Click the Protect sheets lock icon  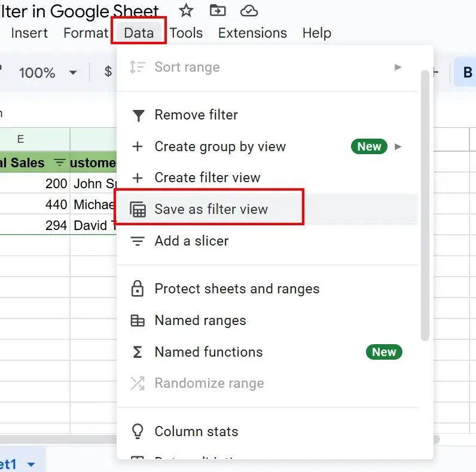(138, 289)
